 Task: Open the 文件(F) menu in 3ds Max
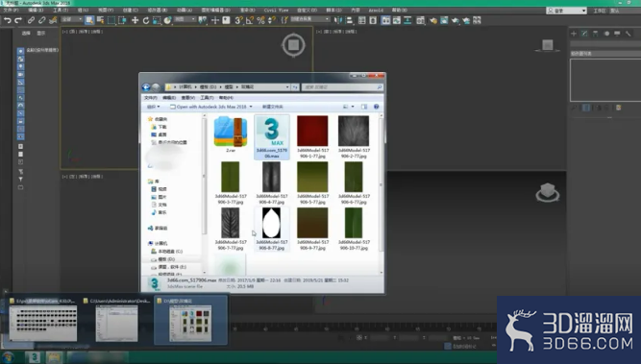11,11
